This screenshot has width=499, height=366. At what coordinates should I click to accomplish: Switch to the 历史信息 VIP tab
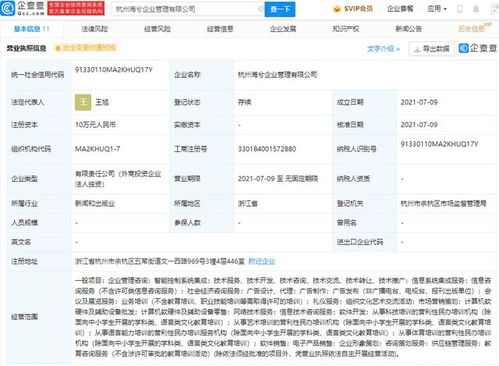(x=475, y=28)
